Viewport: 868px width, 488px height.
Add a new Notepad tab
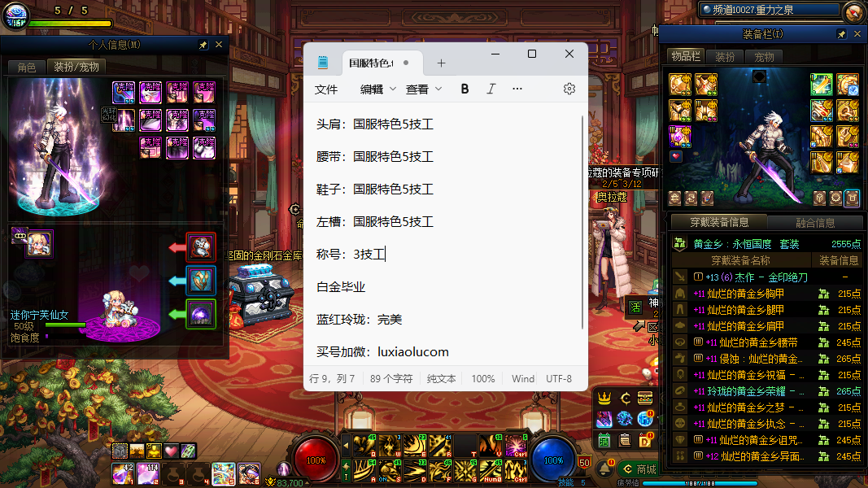(442, 63)
